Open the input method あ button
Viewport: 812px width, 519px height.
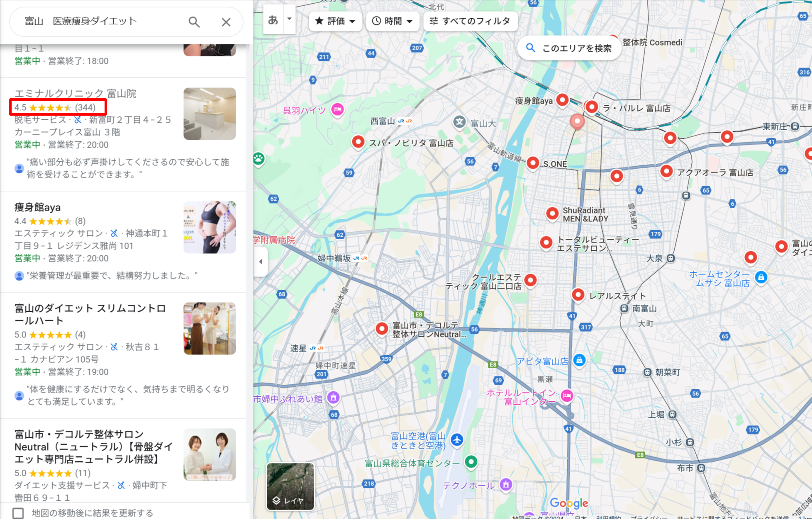click(273, 20)
